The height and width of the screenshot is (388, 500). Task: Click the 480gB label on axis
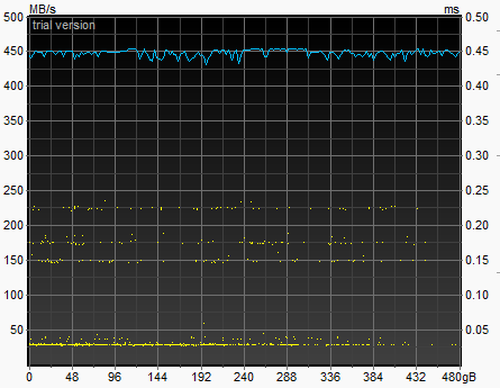459,377
